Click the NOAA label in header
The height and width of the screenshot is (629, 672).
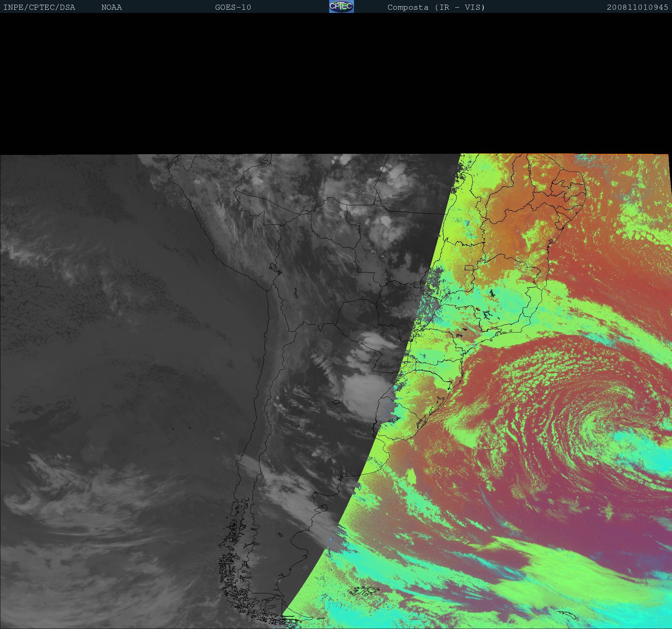(111, 8)
